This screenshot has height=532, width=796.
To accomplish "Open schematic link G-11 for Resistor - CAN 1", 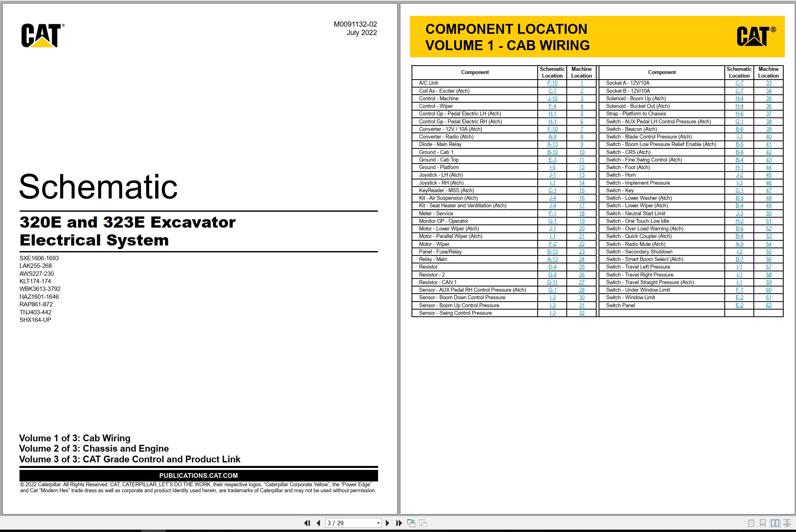I will [552, 282].
